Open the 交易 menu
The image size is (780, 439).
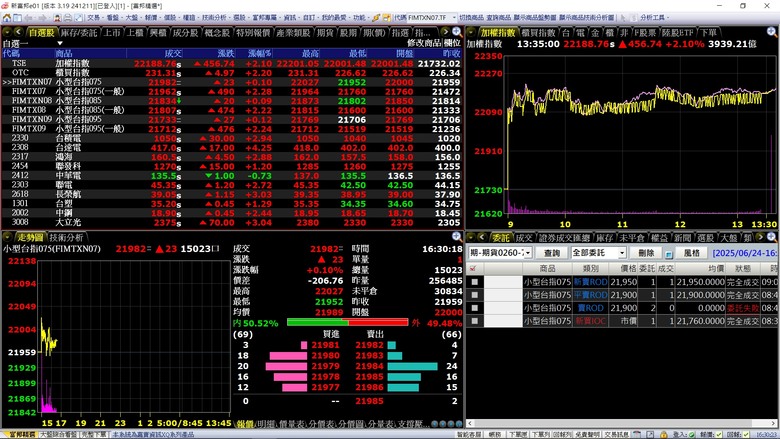(95, 17)
